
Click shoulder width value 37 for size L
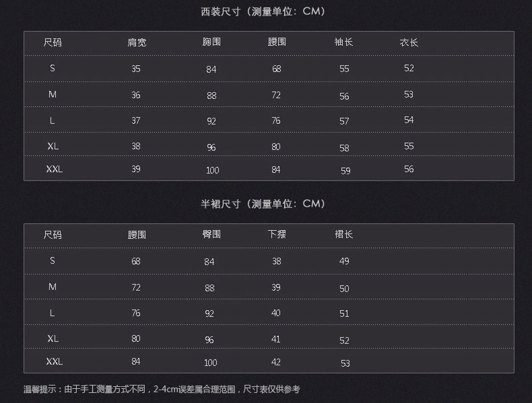tap(136, 120)
